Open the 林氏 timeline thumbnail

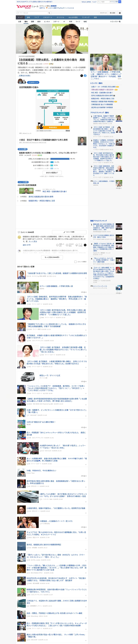[26, 191]
